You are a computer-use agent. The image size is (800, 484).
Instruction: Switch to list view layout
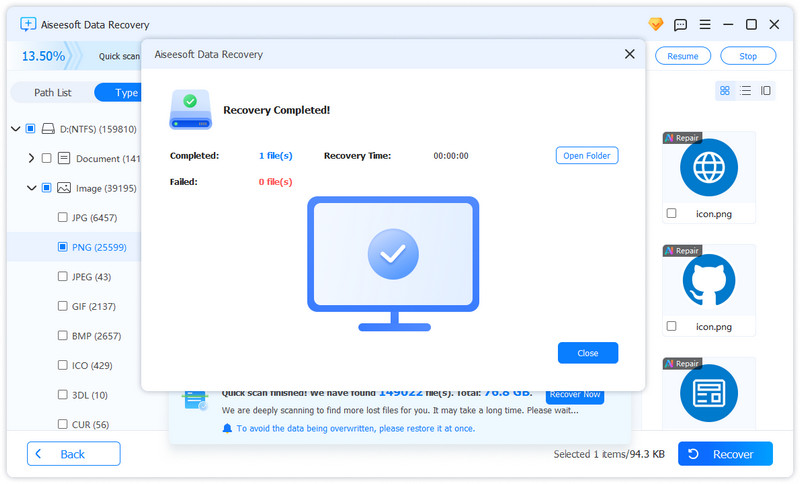point(745,91)
